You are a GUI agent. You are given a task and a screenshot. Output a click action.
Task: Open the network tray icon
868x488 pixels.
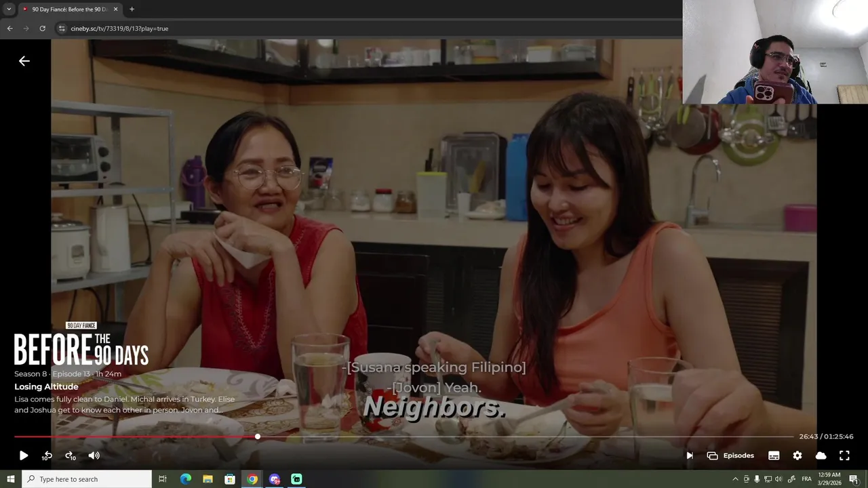tap(768, 479)
